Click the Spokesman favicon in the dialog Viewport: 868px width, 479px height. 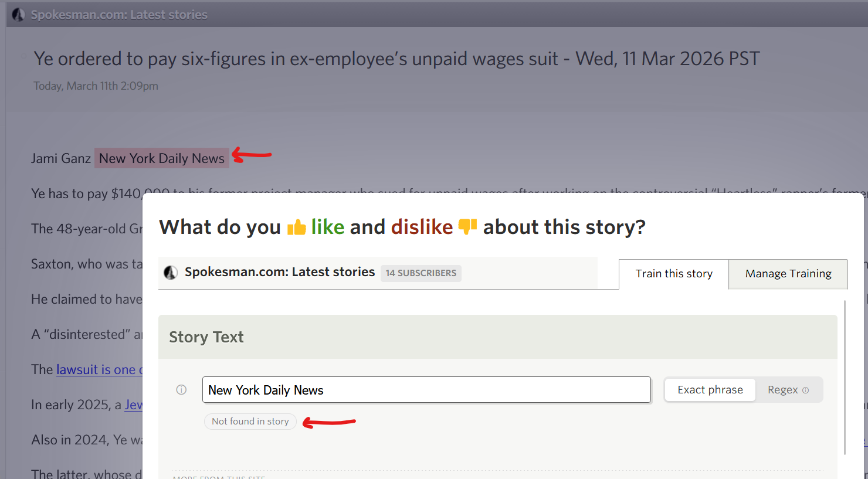pos(171,273)
